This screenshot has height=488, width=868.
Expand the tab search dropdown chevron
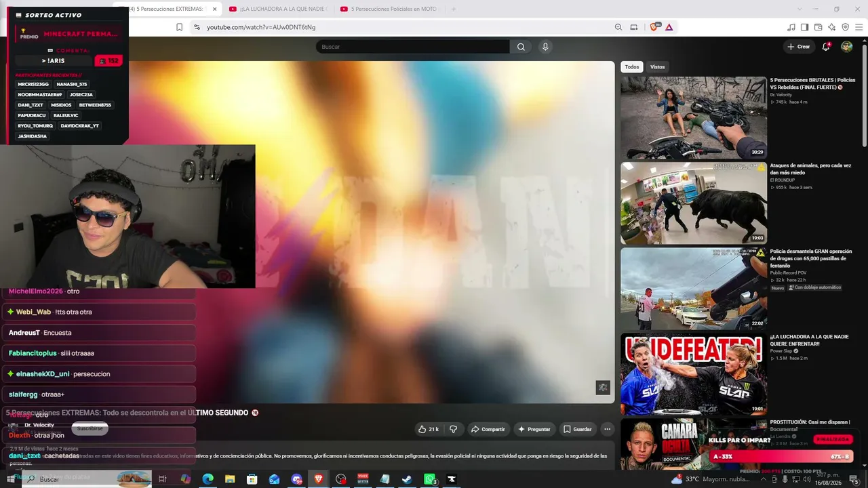(x=800, y=9)
